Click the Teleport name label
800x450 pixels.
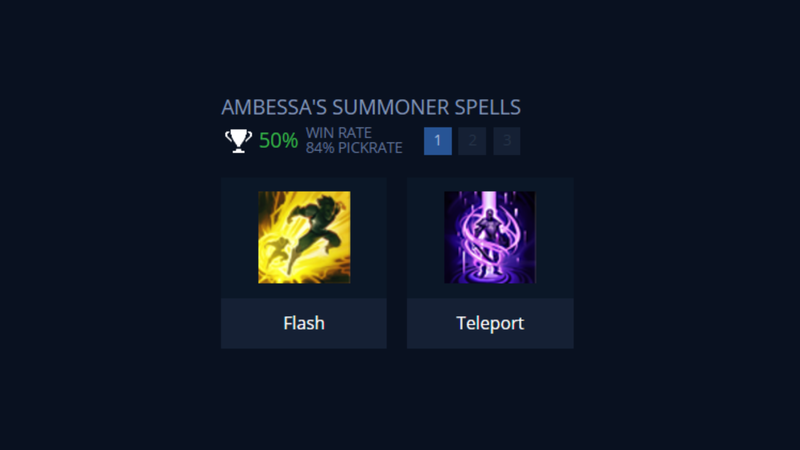[x=490, y=323]
